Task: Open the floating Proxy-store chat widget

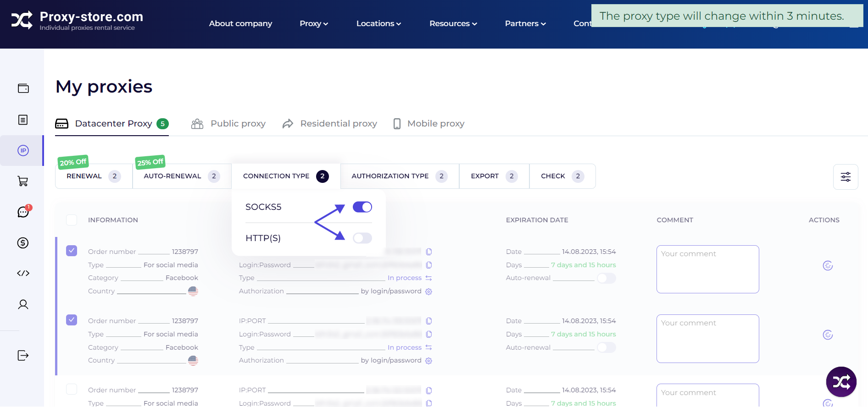Action: click(x=841, y=382)
